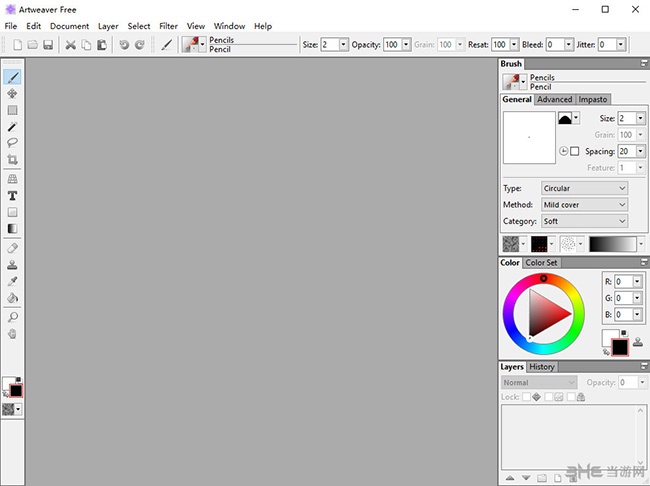This screenshot has width=650, height=486.
Task: Toggle the first Lock checkbox in Layers
Action: point(526,397)
